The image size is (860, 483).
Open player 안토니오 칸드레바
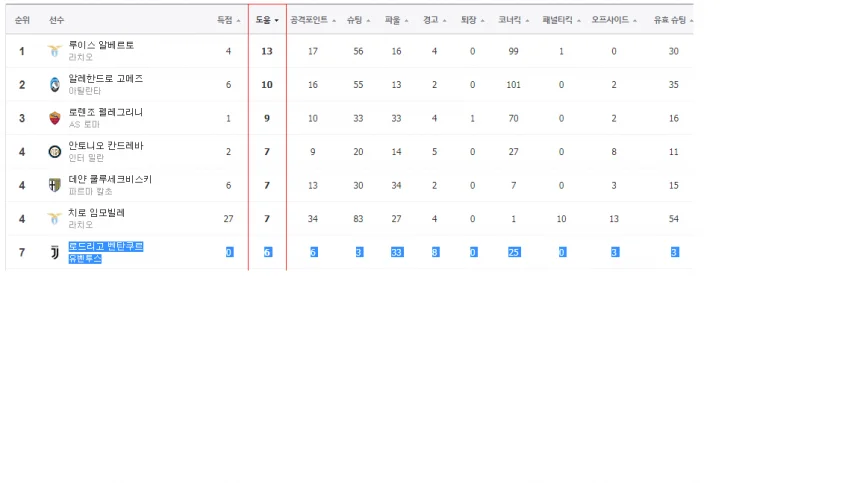point(105,145)
